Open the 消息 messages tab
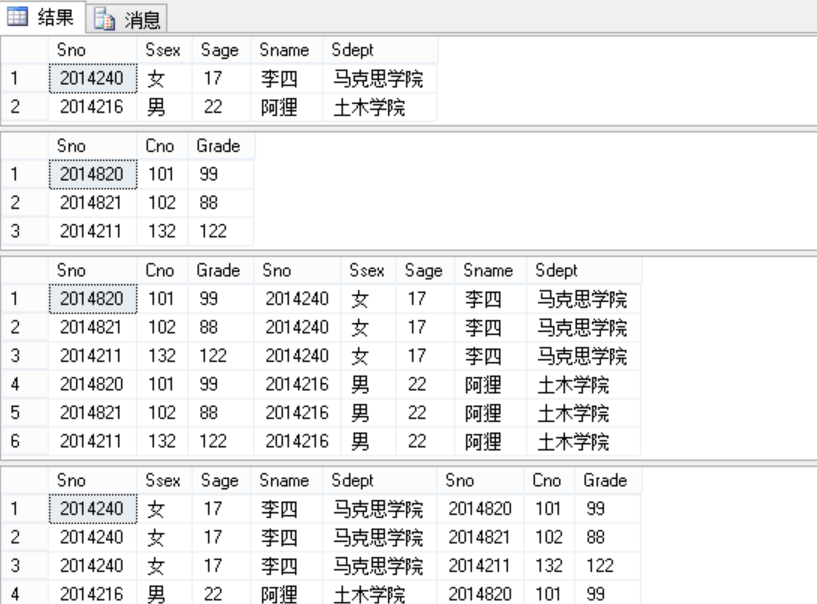Screen dimensions: 817x604 [x=127, y=19]
